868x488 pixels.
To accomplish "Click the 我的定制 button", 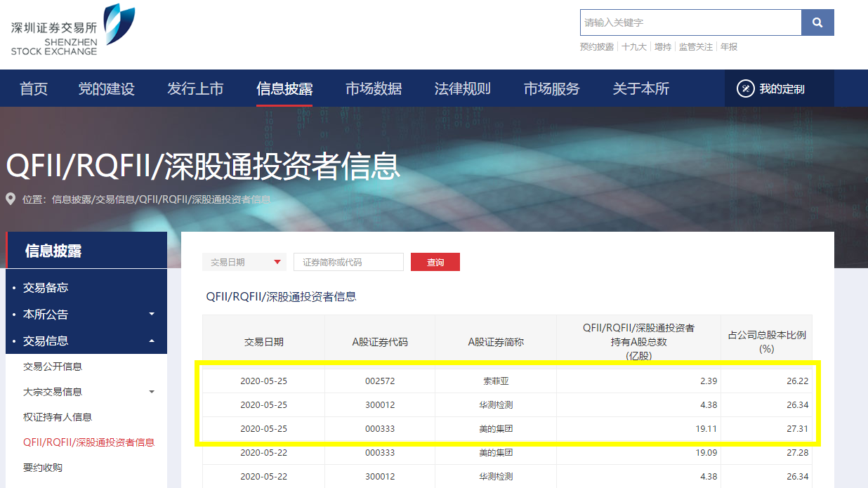I will click(780, 88).
